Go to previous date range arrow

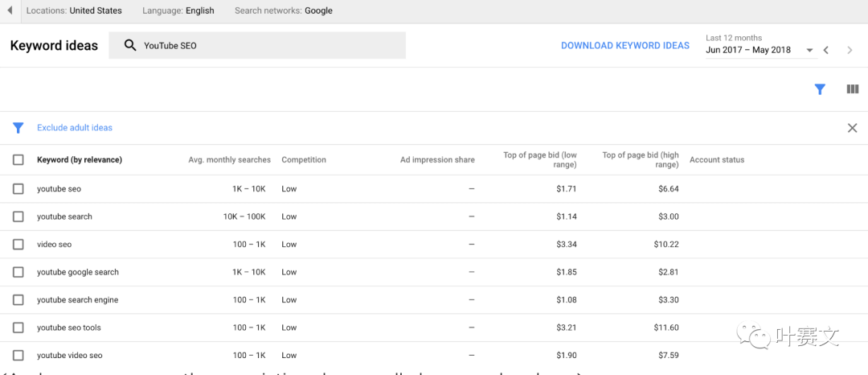pyautogui.click(x=826, y=50)
